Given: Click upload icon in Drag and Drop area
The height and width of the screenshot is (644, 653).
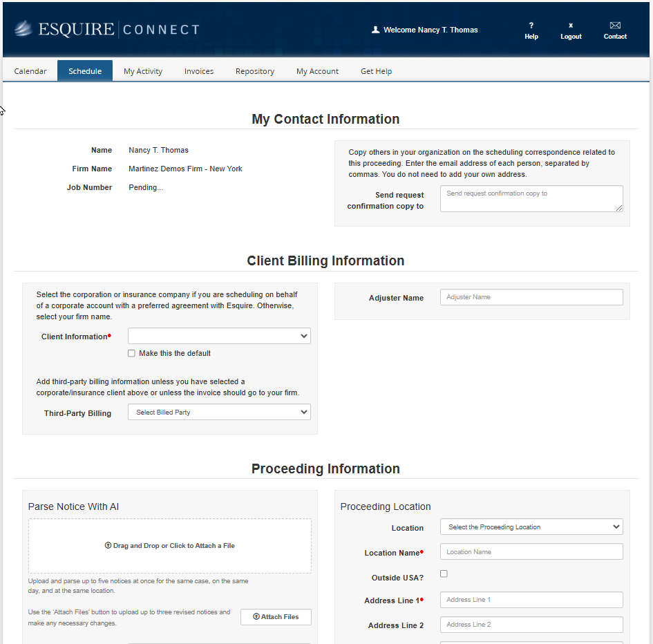Looking at the screenshot, I should 108,546.
